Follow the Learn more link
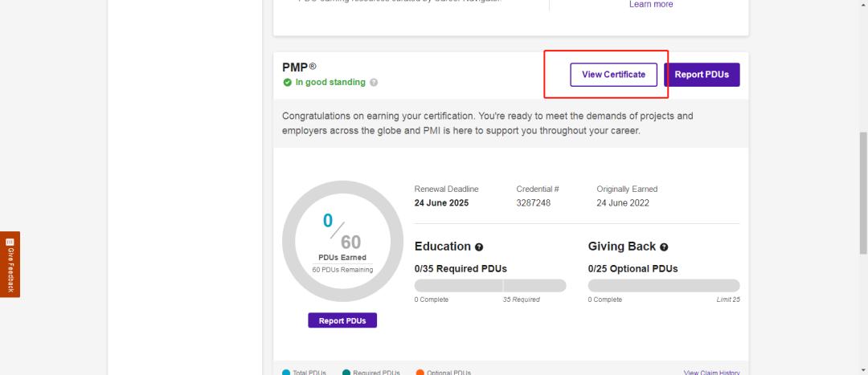 (651, 4)
